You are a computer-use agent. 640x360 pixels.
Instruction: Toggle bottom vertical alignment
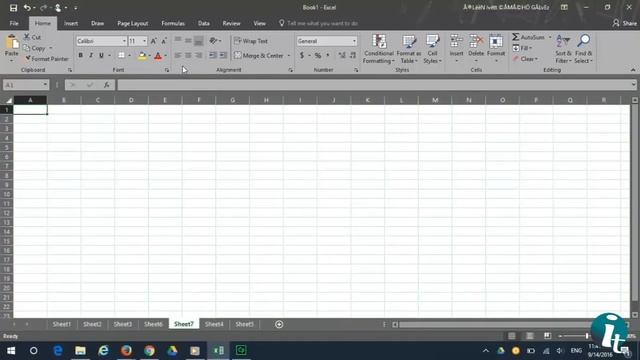point(199,40)
